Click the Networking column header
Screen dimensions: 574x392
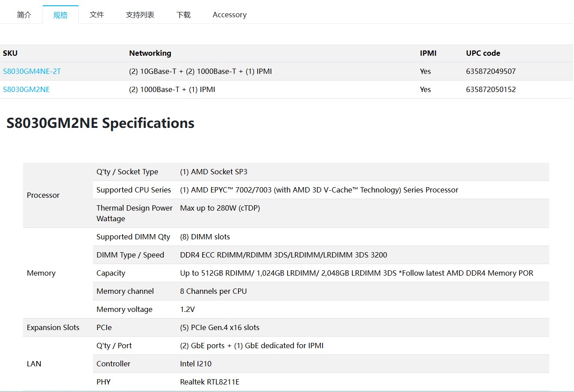click(150, 53)
